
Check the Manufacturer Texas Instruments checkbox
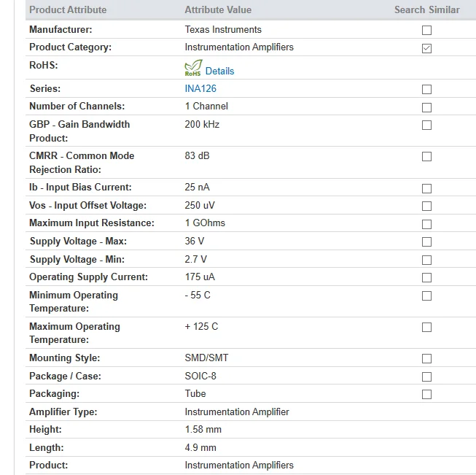426,31
